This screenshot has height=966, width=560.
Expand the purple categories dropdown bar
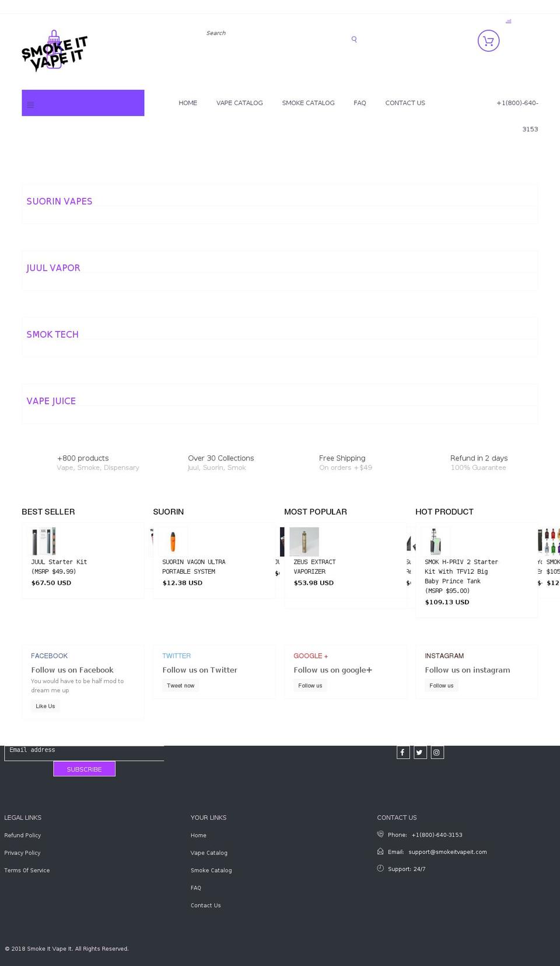[83, 103]
